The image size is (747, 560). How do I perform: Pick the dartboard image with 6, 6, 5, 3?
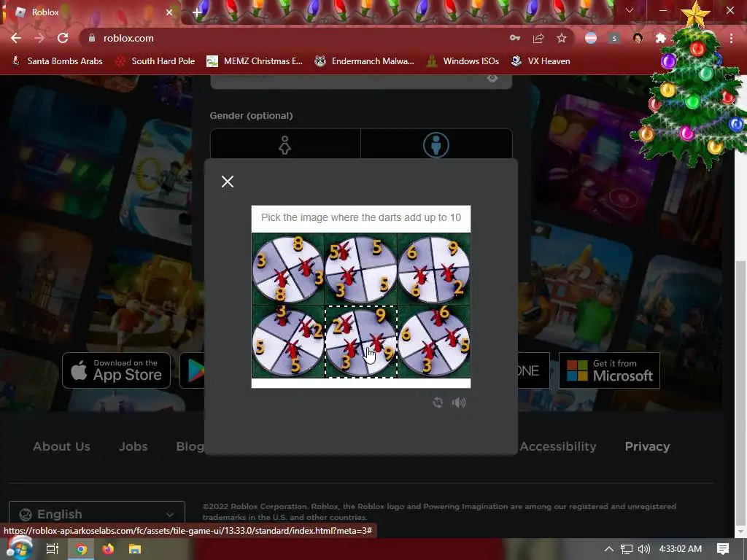pyautogui.click(x=434, y=342)
